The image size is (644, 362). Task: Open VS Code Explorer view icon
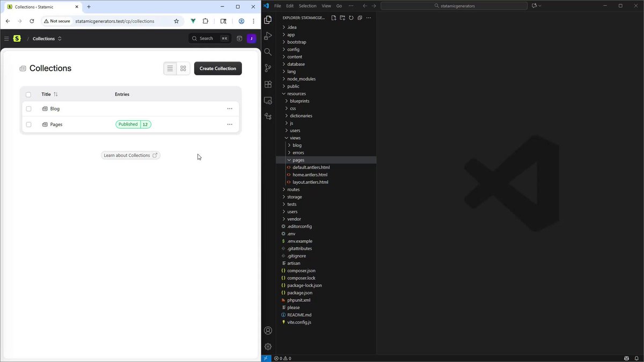coord(268,20)
